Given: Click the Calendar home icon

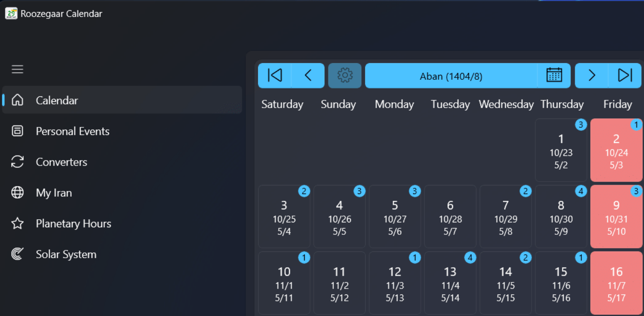Looking at the screenshot, I should (17, 100).
